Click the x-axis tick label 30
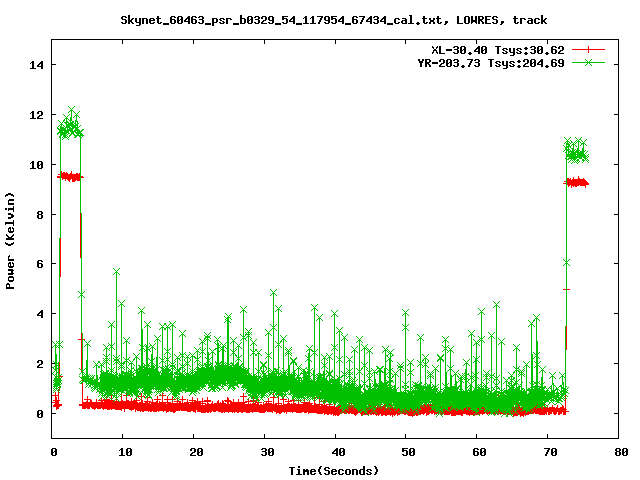 [267, 452]
